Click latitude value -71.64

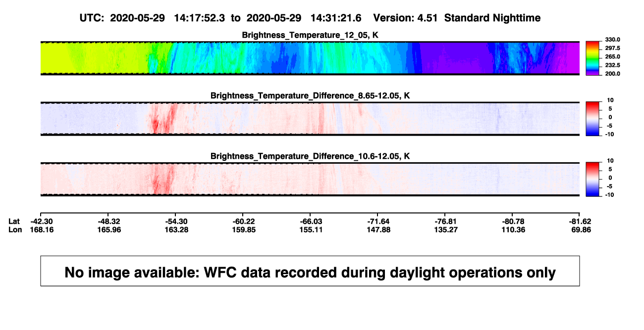pyautogui.click(x=377, y=221)
